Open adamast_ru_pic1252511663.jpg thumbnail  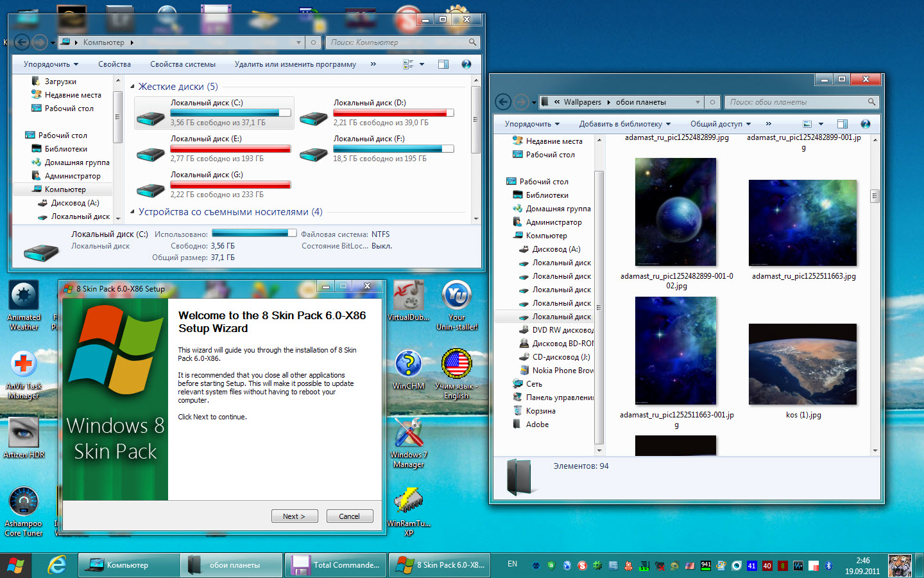click(x=803, y=223)
